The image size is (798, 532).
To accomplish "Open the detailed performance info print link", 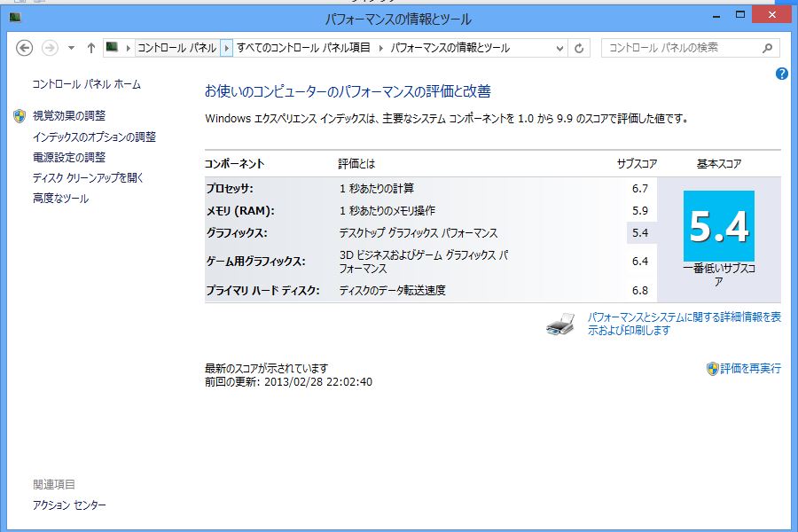I will [x=684, y=324].
